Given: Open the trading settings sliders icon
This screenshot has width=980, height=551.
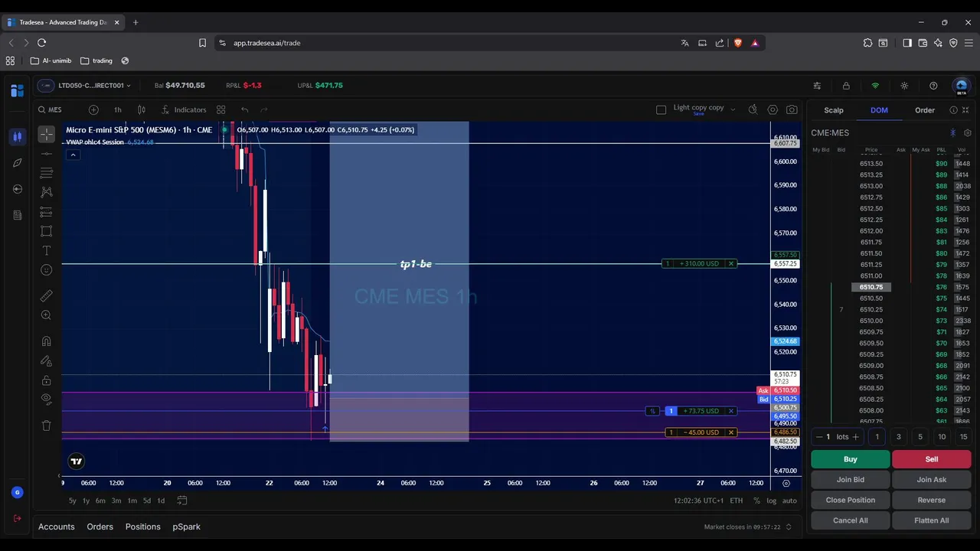Looking at the screenshot, I should [817, 86].
